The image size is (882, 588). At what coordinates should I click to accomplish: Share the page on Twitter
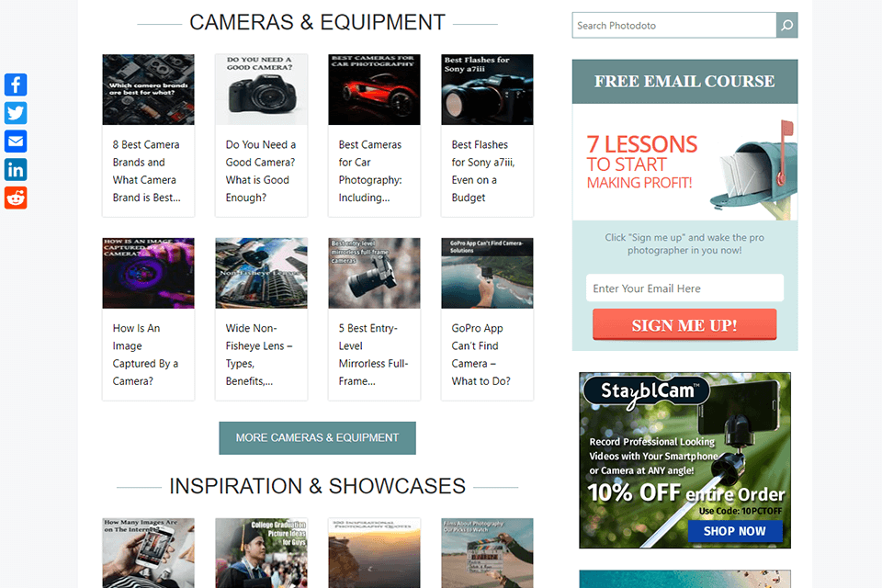coord(15,113)
